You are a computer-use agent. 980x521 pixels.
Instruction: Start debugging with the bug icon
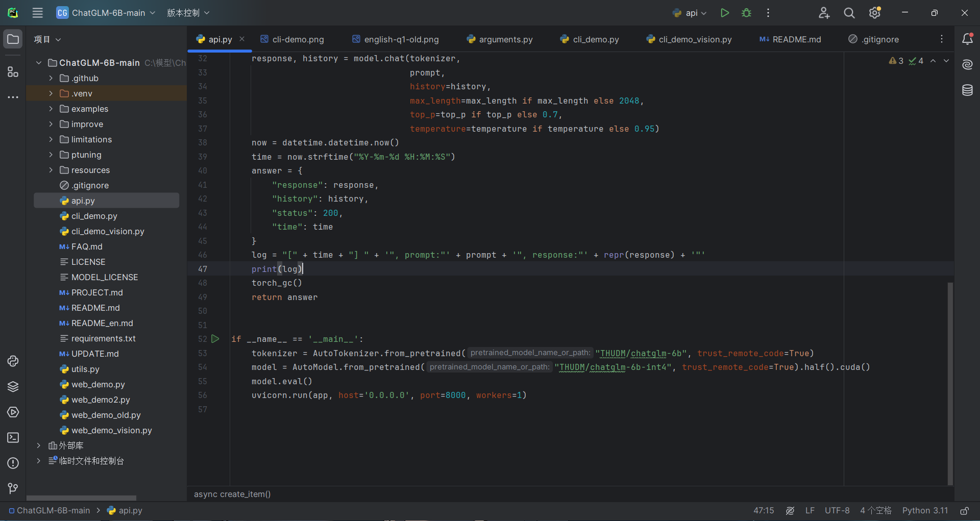[x=746, y=13]
